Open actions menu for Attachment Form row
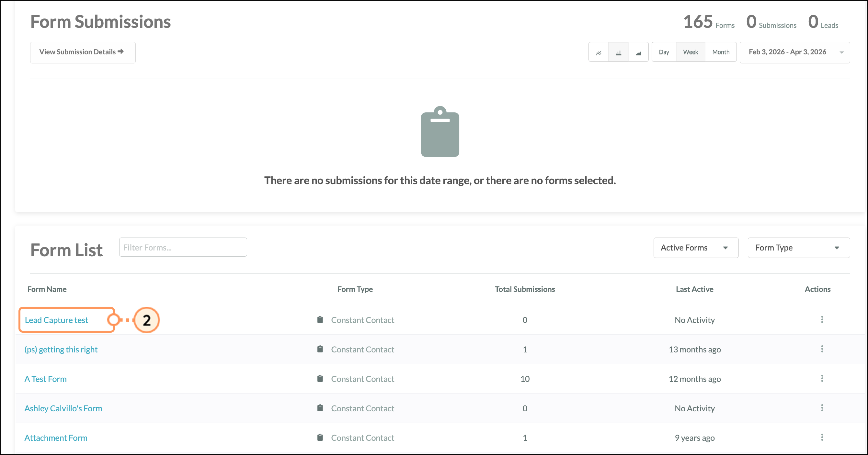 (x=822, y=437)
